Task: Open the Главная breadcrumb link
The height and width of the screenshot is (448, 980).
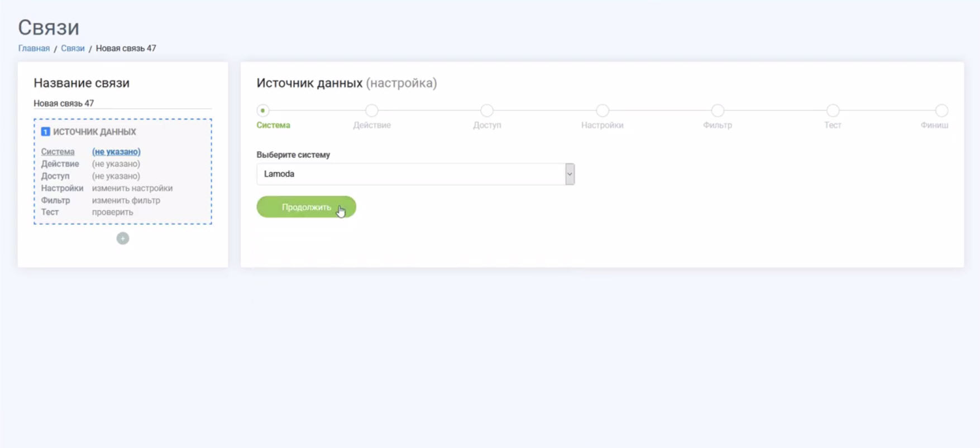Action: [34, 49]
